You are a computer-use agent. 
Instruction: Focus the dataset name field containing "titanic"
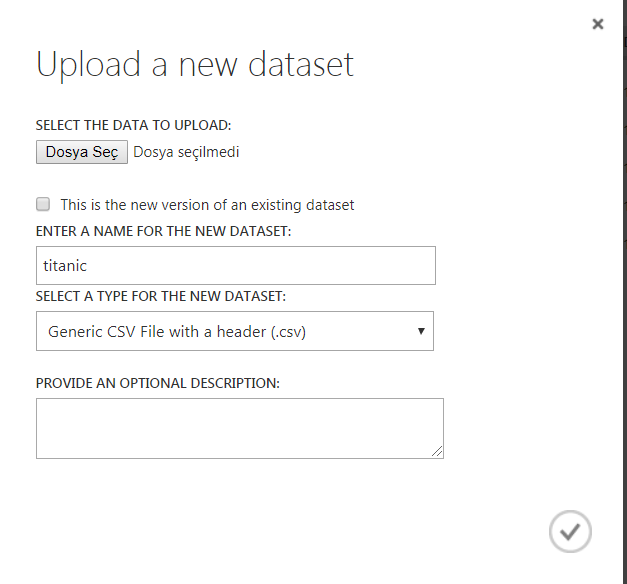tap(235, 266)
